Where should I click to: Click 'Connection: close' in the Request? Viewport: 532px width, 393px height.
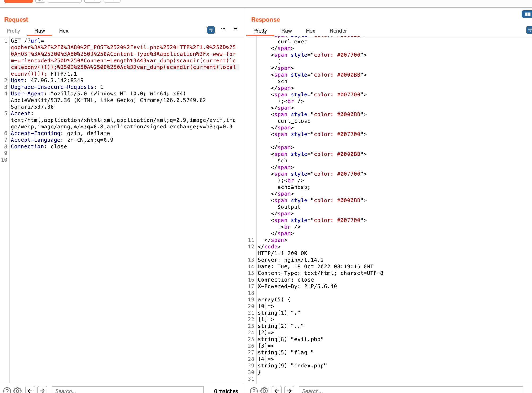pyautogui.click(x=39, y=146)
